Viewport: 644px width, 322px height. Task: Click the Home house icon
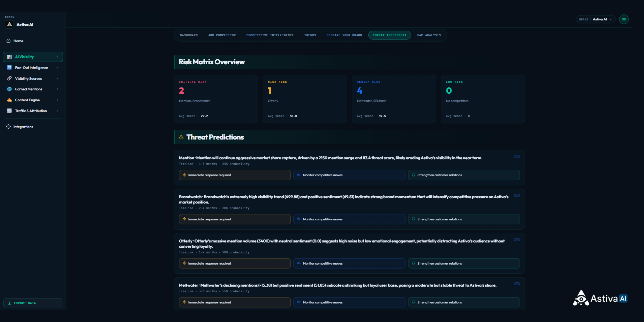point(8,41)
